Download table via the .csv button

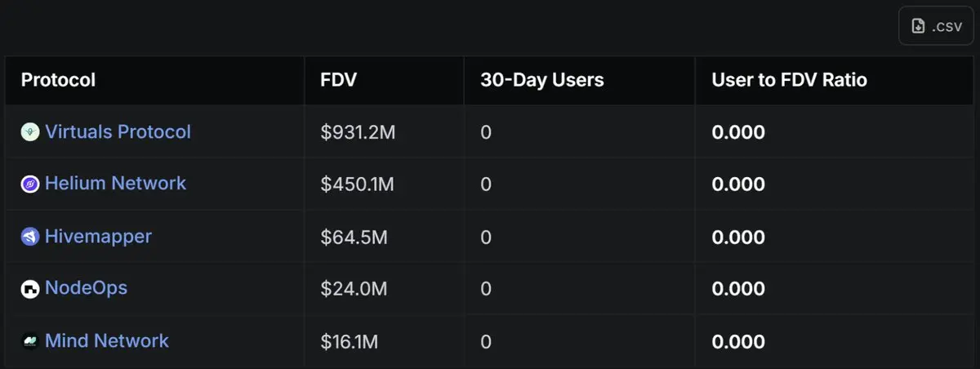pos(936,26)
